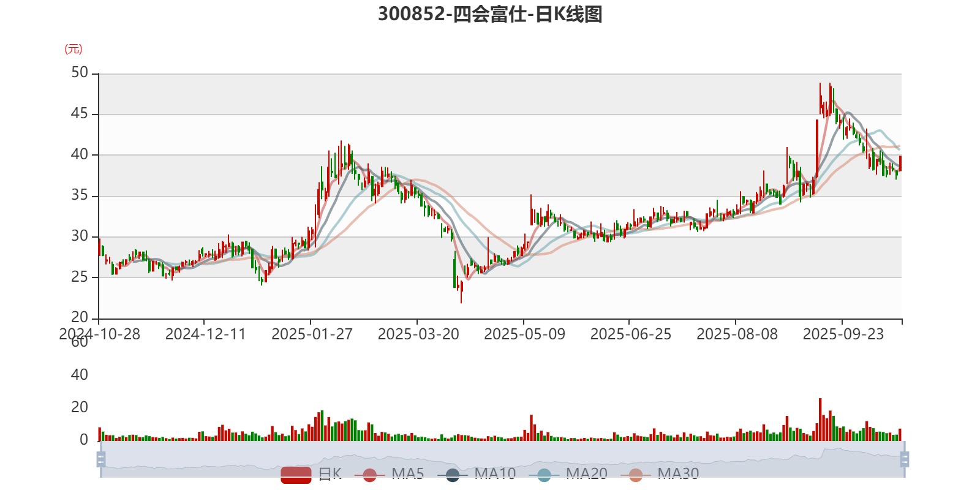The width and height of the screenshot is (980, 490).
Task: Click the 2024-10-28 date axis label
Action: click(x=99, y=334)
